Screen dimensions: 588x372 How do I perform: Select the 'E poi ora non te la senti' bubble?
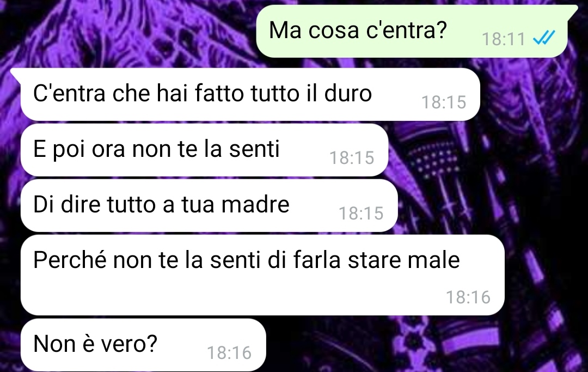pyautogui.click(x=204, y=150)
